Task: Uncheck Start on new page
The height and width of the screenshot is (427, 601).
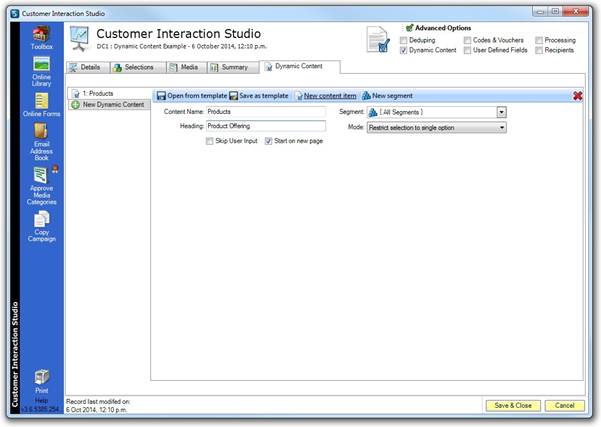Action: click(268, 141)
